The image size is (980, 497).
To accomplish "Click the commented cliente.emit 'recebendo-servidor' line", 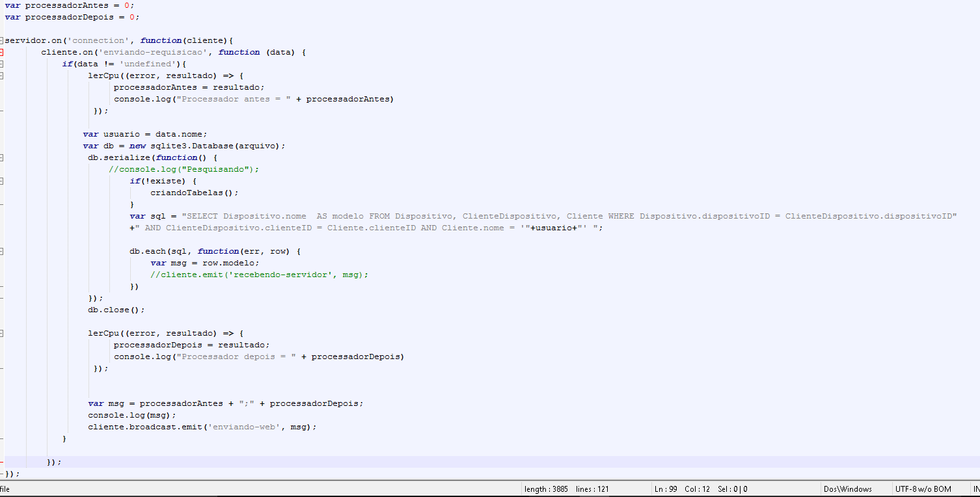I will 260,275.
